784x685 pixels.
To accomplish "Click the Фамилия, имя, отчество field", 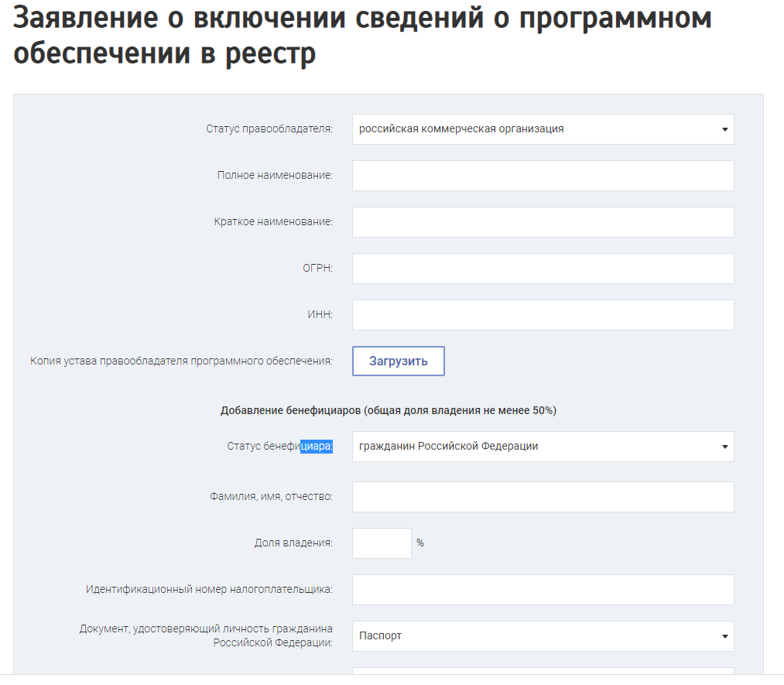I will [543, 497].
